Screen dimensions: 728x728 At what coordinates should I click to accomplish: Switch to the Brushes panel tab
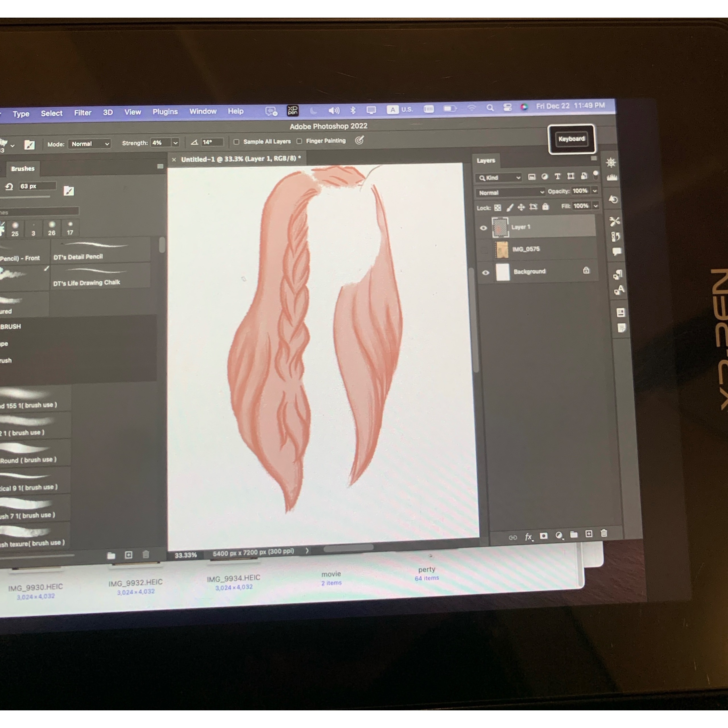tap(23, 168)
